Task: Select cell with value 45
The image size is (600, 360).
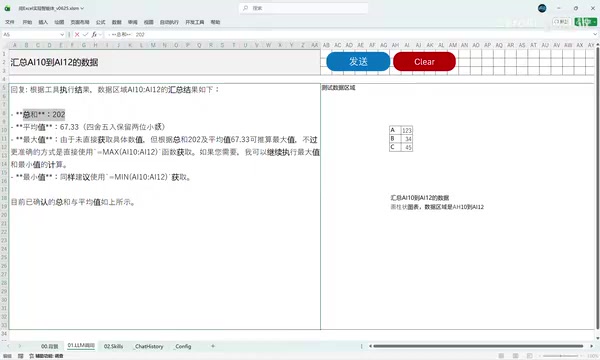Action: 406,147
